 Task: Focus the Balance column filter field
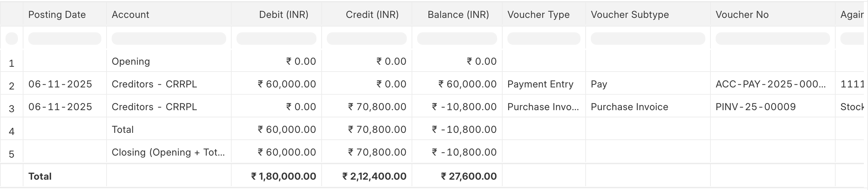tap(457, 39)
